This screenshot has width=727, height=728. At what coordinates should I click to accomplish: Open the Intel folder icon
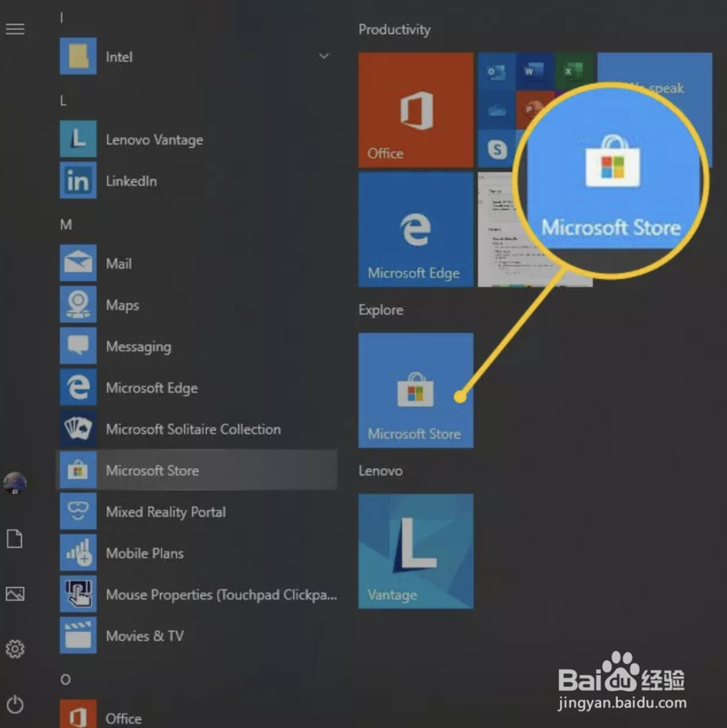[x=78, y=56]
